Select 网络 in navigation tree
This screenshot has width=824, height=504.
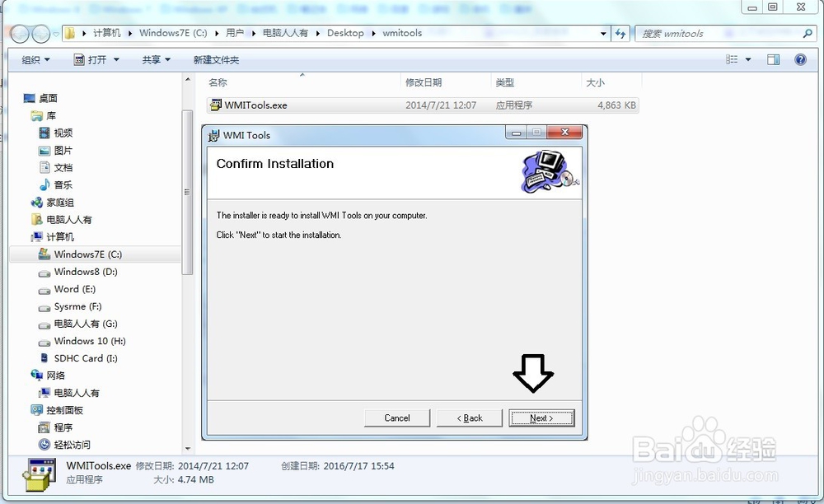56,376
